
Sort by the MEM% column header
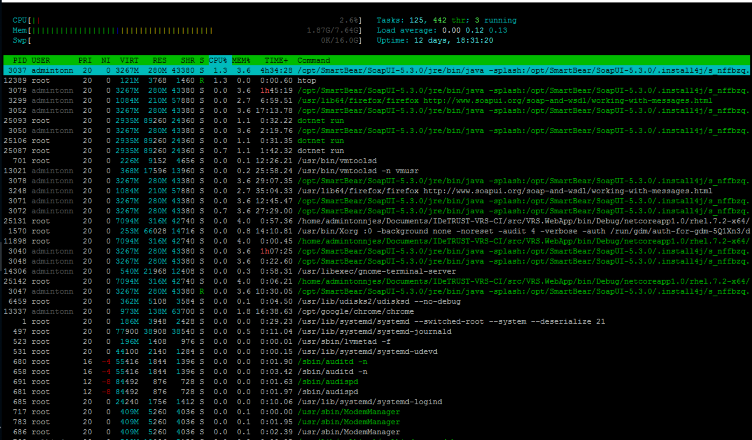pyautogui.click(x=241, y=60)
